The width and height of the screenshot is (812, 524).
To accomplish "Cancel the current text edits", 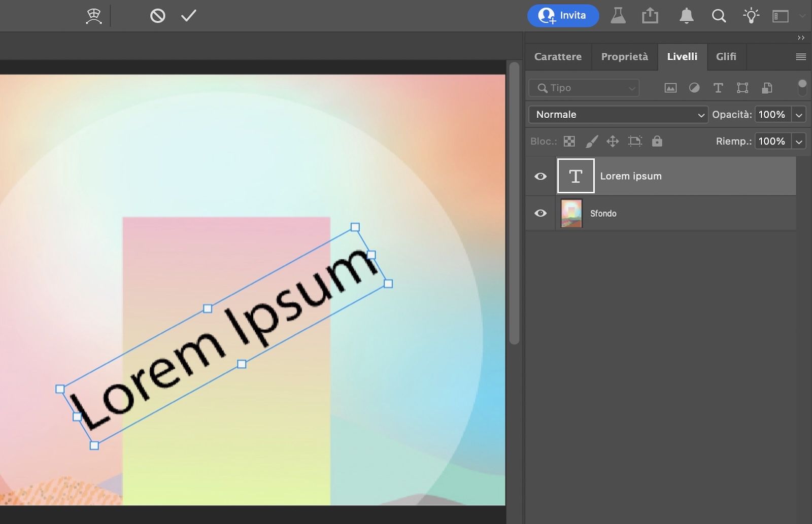I will [158, 16].
